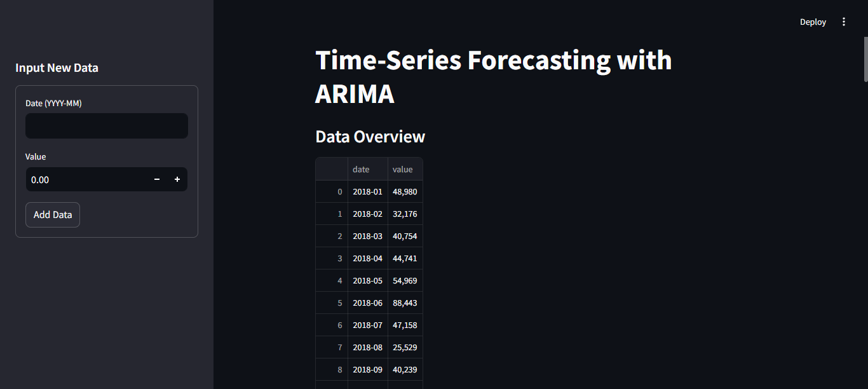The image size is (868, 389).
Task: Select the cell showing value 88,443
Action: click(x=405, y=303)
